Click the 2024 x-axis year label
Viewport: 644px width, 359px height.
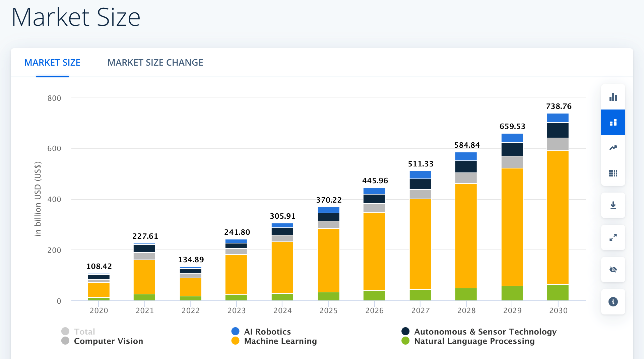[x=282, y=310]
